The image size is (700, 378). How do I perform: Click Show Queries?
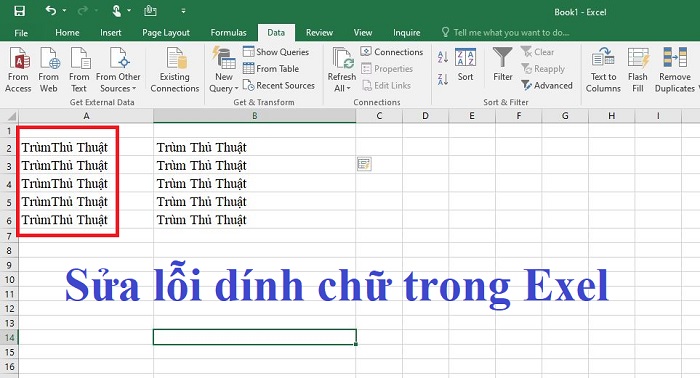coord(276,52)
